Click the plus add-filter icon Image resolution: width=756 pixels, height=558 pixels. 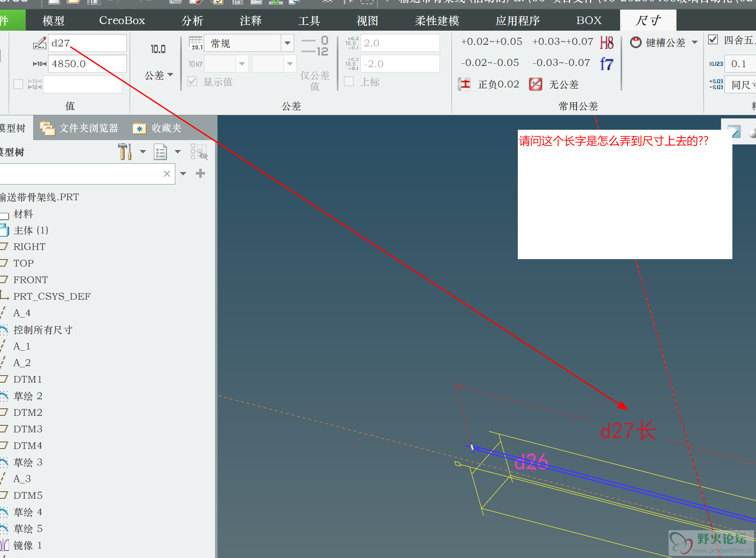[x=200, y=173]
